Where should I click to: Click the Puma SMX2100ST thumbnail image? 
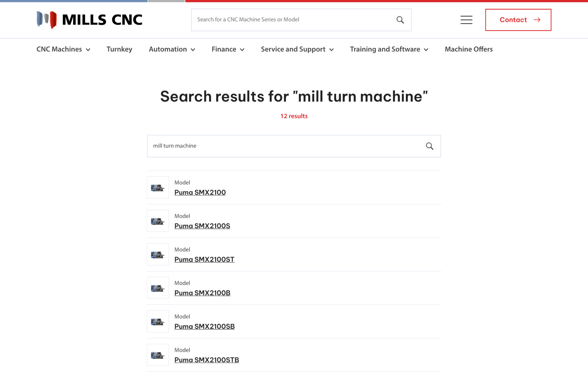coord(158,254)
